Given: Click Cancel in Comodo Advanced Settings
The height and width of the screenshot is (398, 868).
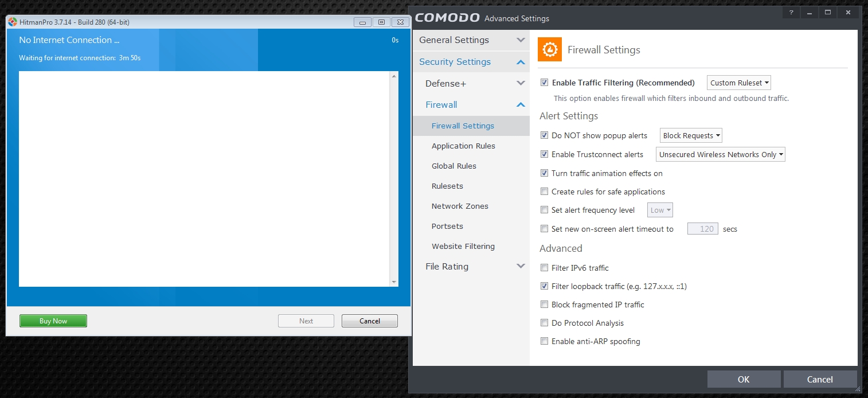Looking at the screenshot, I should click(820, 379).
